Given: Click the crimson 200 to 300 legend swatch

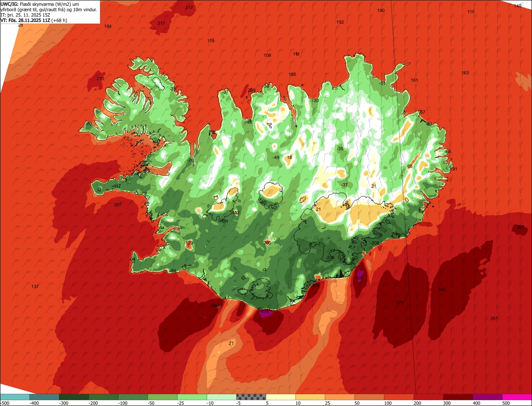Looking at the screenshot, I should pyautogui.click(x=429, y=397).
